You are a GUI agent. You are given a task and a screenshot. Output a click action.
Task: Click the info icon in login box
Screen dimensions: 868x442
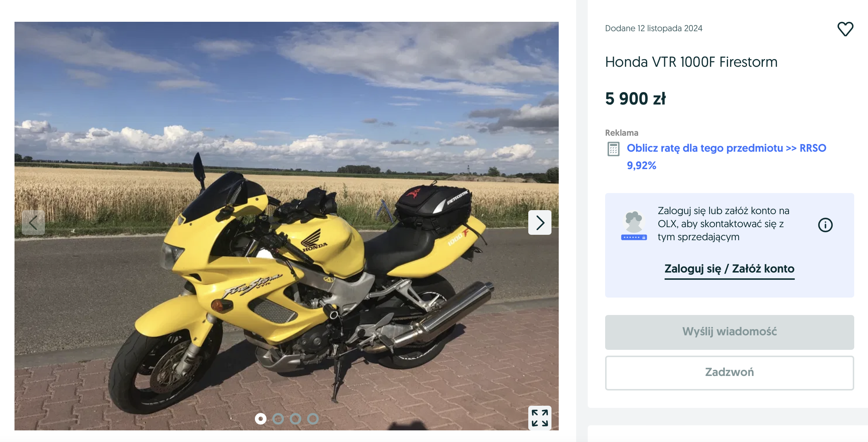825,225
